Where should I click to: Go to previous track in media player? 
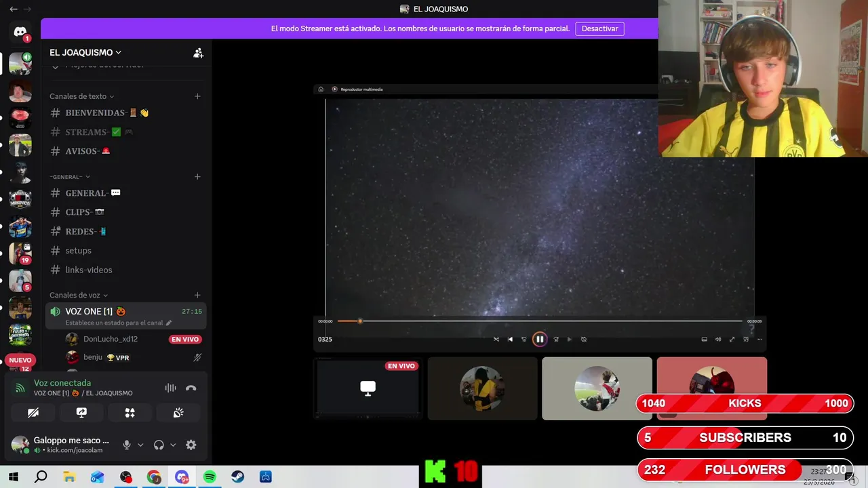(511, 340)
